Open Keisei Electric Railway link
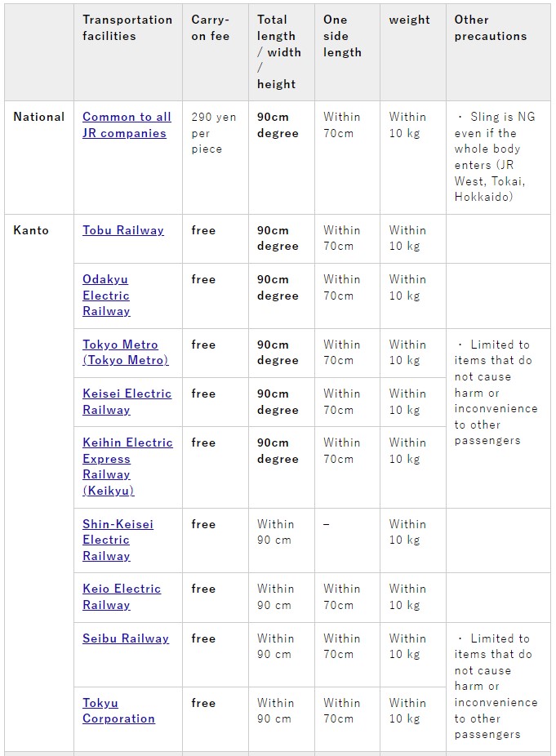 tap(127, 402)
